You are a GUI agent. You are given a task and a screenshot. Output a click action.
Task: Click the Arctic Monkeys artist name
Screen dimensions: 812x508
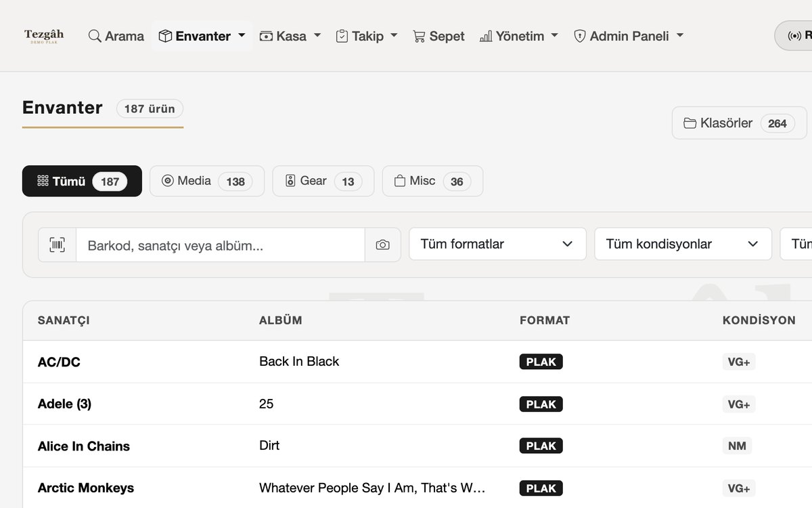tap(86, 488)
